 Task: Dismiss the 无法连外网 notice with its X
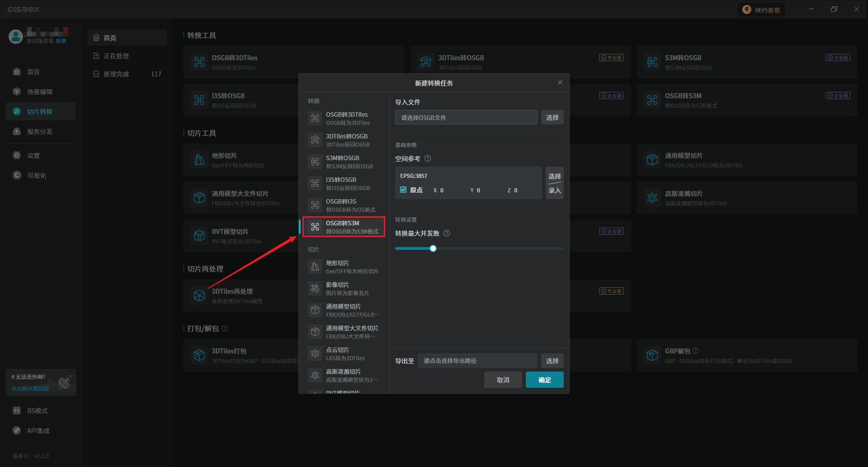click(x=71, y=376)
